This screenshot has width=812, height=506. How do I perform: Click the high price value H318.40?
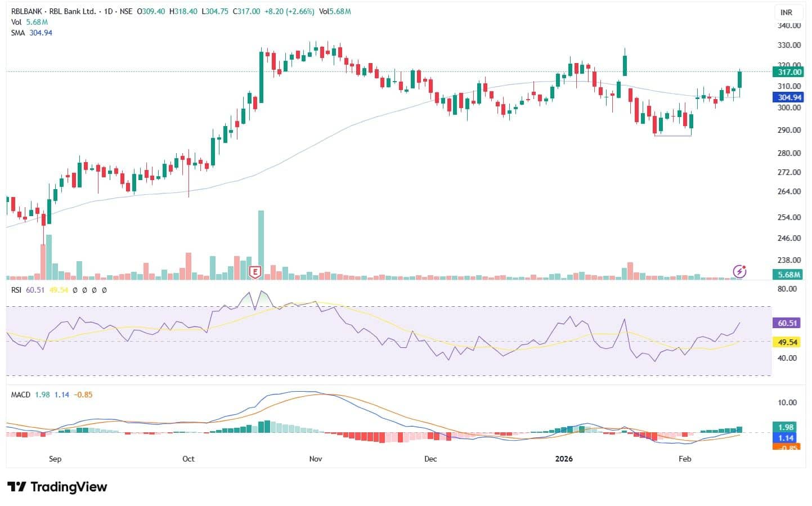(x=183, y=11)
